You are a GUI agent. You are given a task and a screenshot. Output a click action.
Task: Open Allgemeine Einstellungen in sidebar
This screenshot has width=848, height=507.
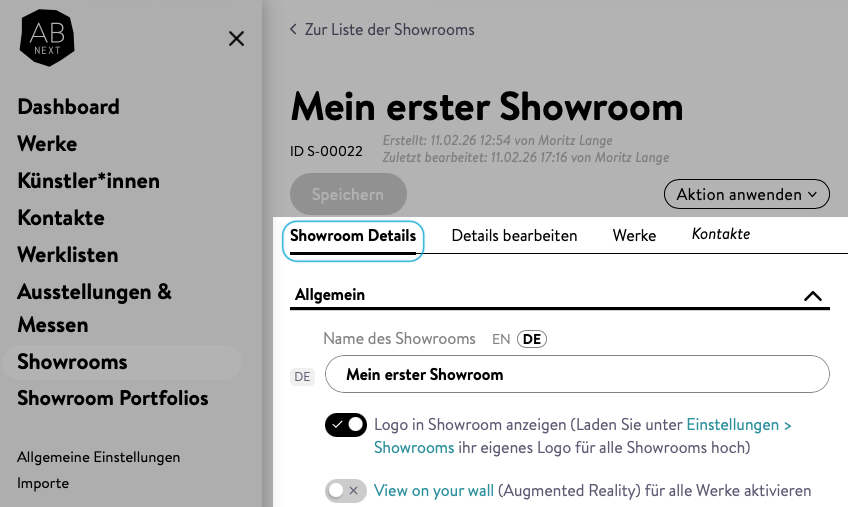point(98,457)
